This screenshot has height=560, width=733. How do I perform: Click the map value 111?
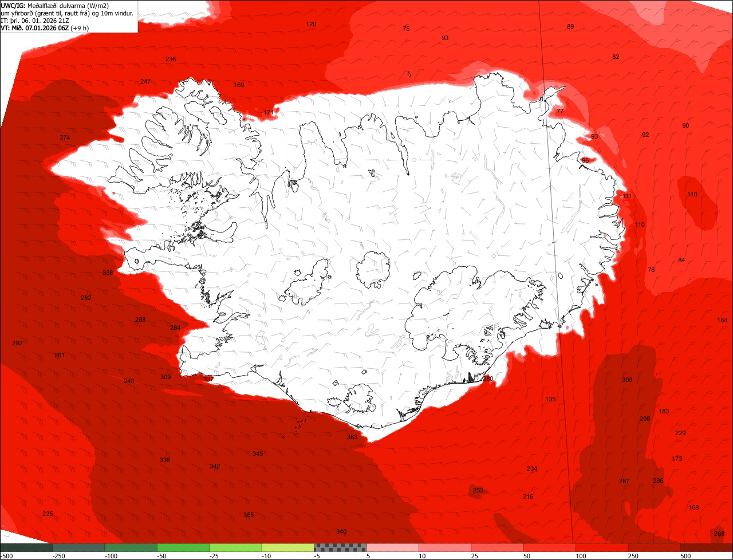(627, 196)
